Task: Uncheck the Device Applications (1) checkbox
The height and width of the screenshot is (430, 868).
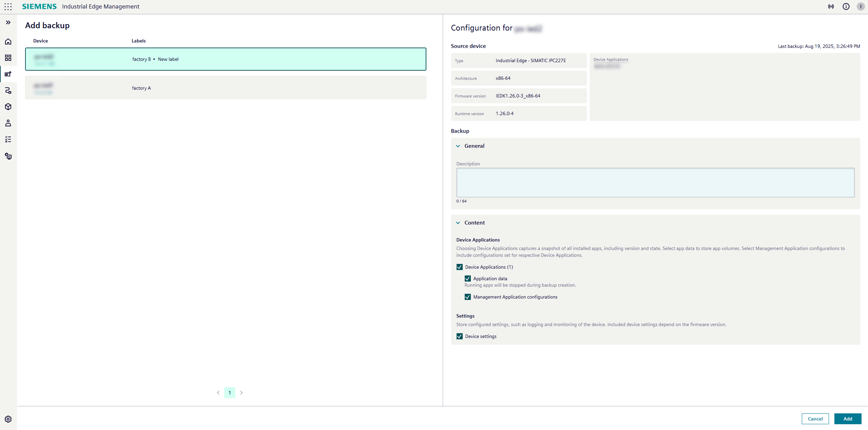Action: [459, 267]
